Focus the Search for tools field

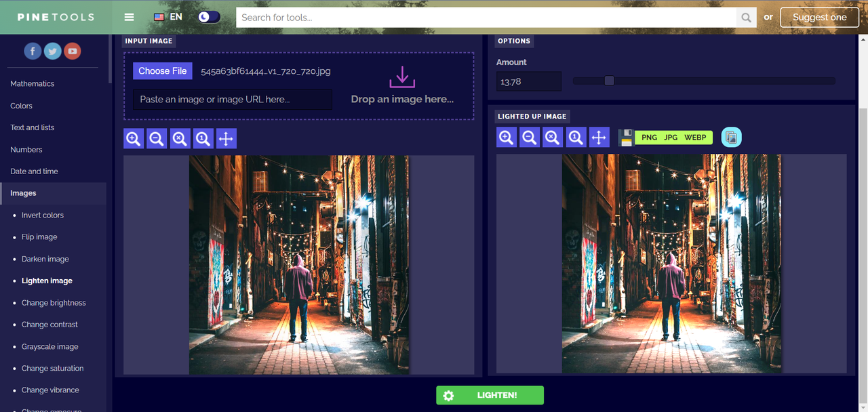[486, 17]
